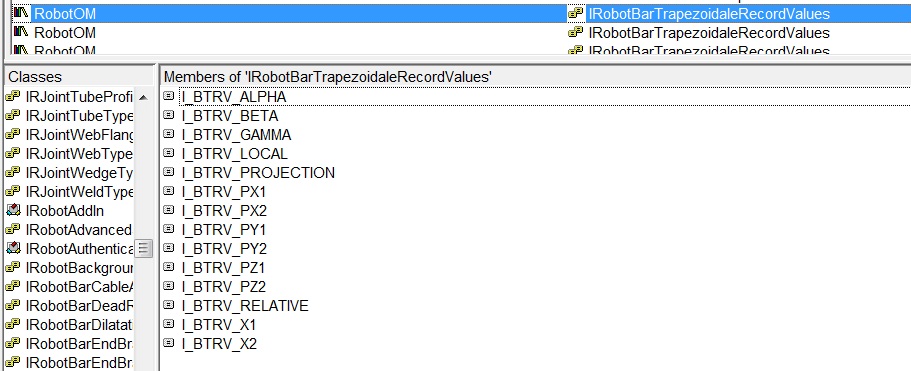This screenshot has width=911, height=371.
Task: Select IRJointWeldType in Classes list
Action: [x=80, y=192]
